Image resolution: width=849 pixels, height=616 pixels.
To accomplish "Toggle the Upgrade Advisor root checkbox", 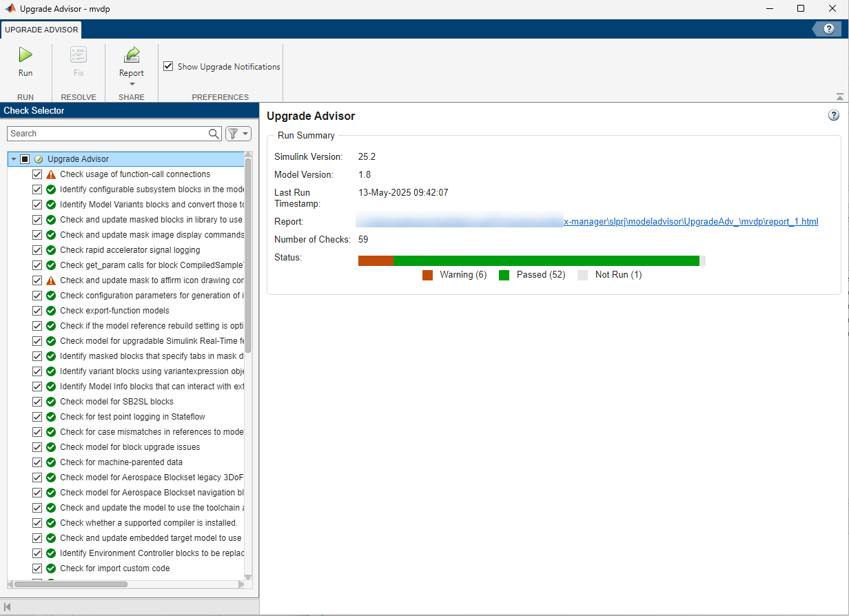I will (25, 158).
